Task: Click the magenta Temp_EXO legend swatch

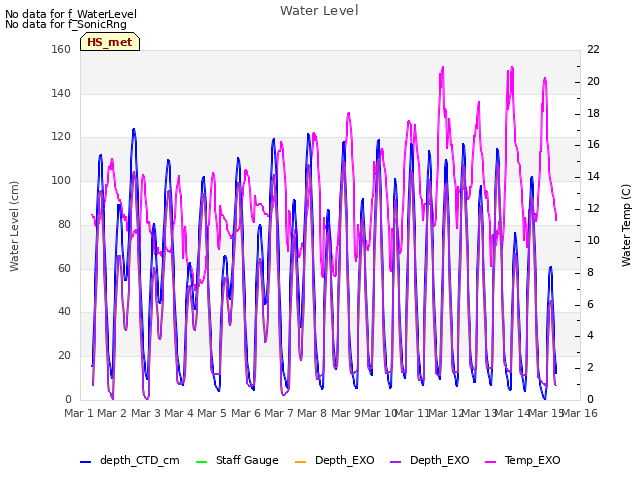Action: click(x=490, y=462)
